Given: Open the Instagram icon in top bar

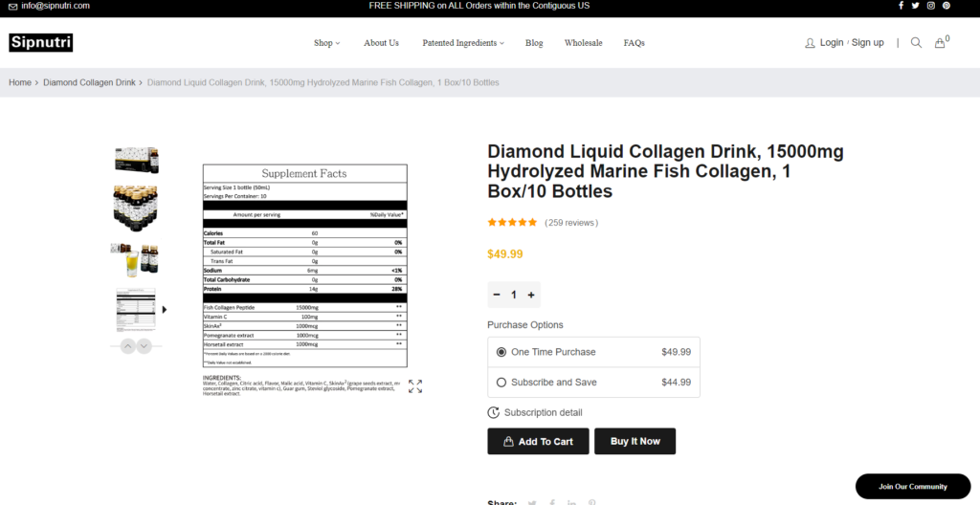Looking at the screenshot, I should click(x=930, y=6).
